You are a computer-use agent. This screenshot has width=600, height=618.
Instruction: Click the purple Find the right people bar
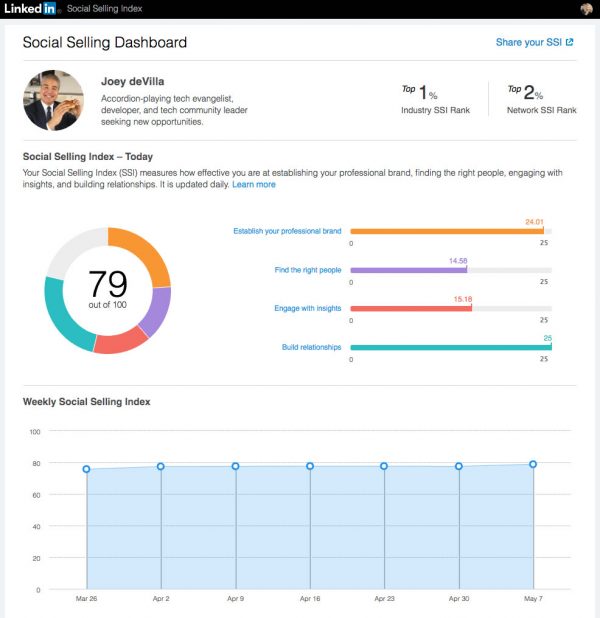click(x=408, y=270)
